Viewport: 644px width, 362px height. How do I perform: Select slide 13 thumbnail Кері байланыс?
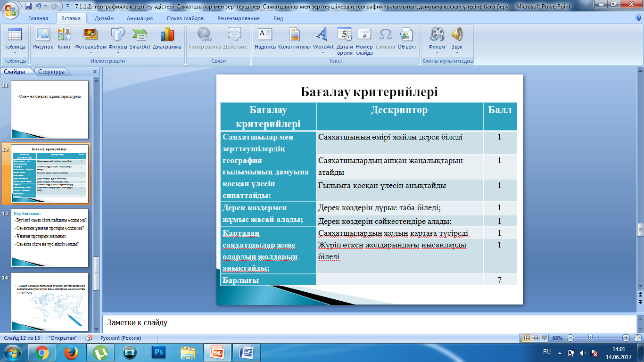pos(50,238)
